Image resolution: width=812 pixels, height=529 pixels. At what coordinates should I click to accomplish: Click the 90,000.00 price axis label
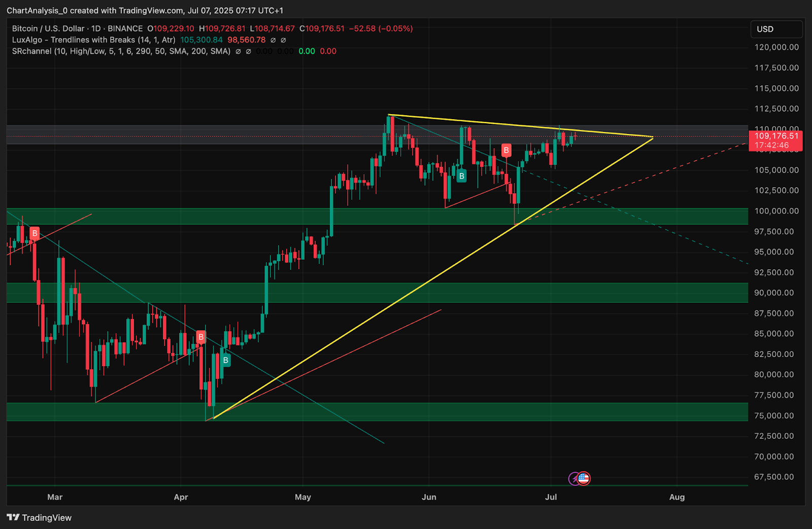click(774, 293)
